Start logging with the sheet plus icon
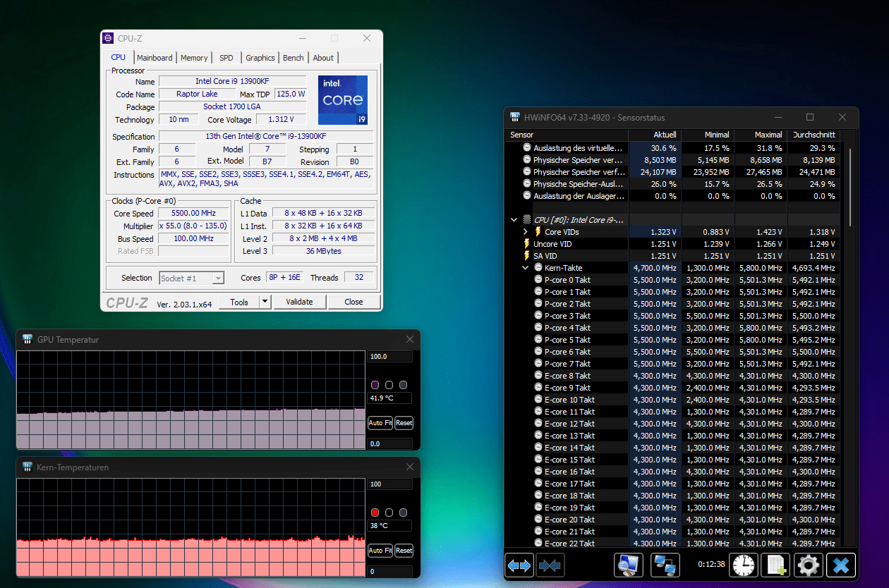This screenshot has width=889, height=588. click(x=776, y=565)
